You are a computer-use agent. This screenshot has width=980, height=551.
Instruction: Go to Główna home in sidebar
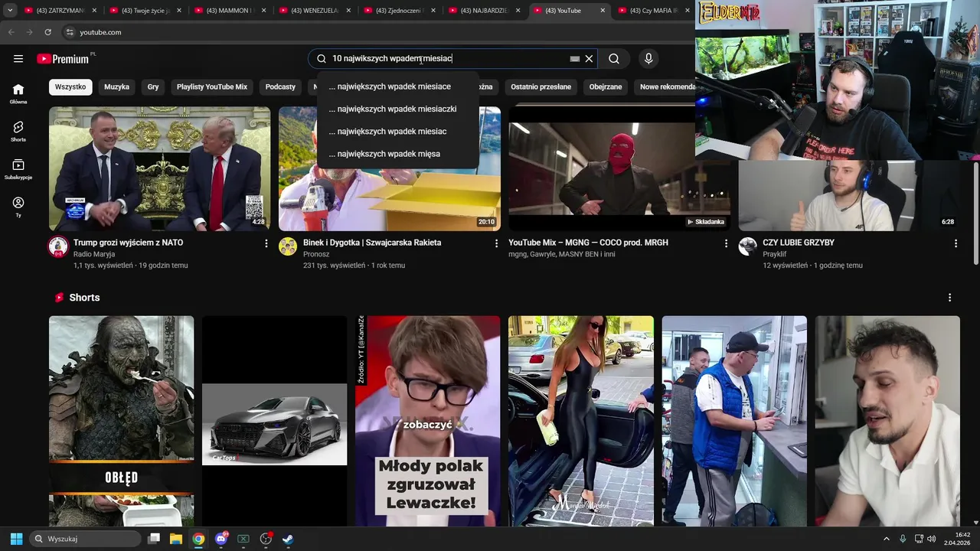click(x=18, y=93)
